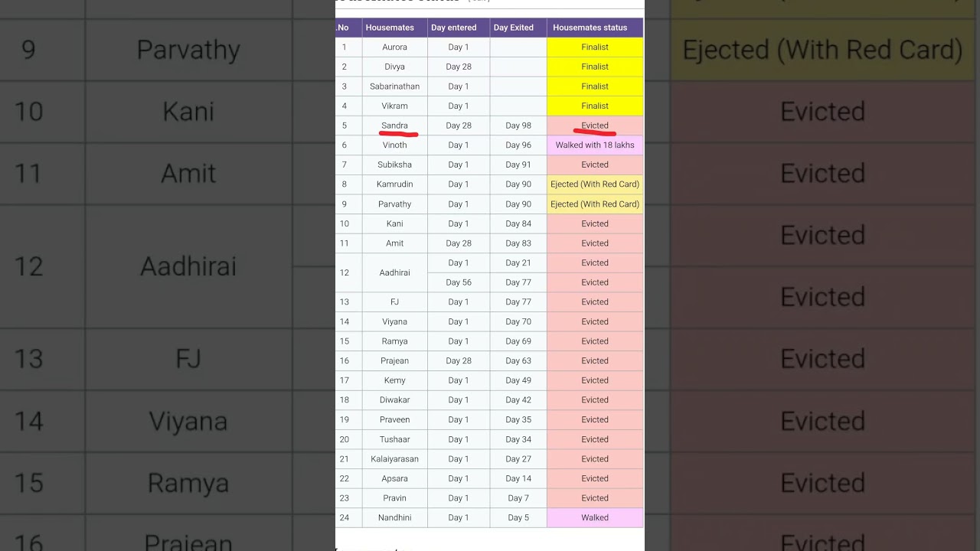Select the Kalaiyarasan name cell
The image size is (980, 551).
pos(394,459)
